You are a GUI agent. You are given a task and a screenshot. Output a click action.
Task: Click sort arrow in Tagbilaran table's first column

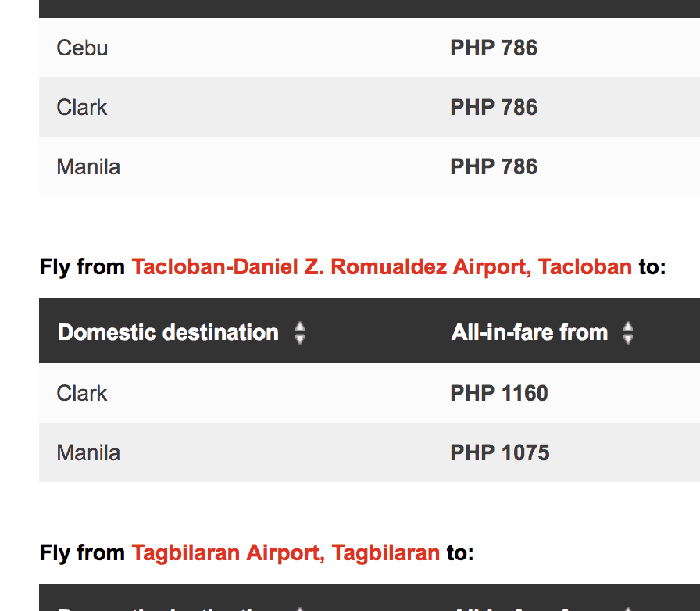[300, 607]
